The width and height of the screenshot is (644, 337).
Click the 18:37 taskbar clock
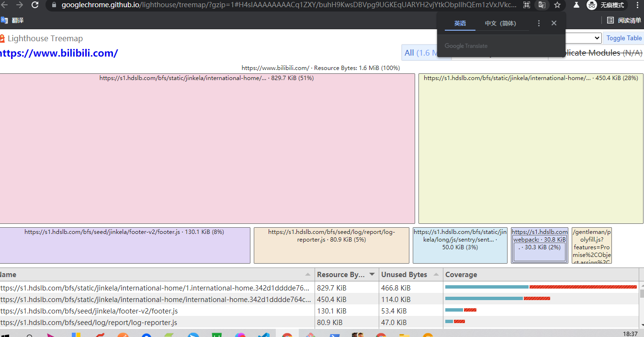(x=630, y=334)
